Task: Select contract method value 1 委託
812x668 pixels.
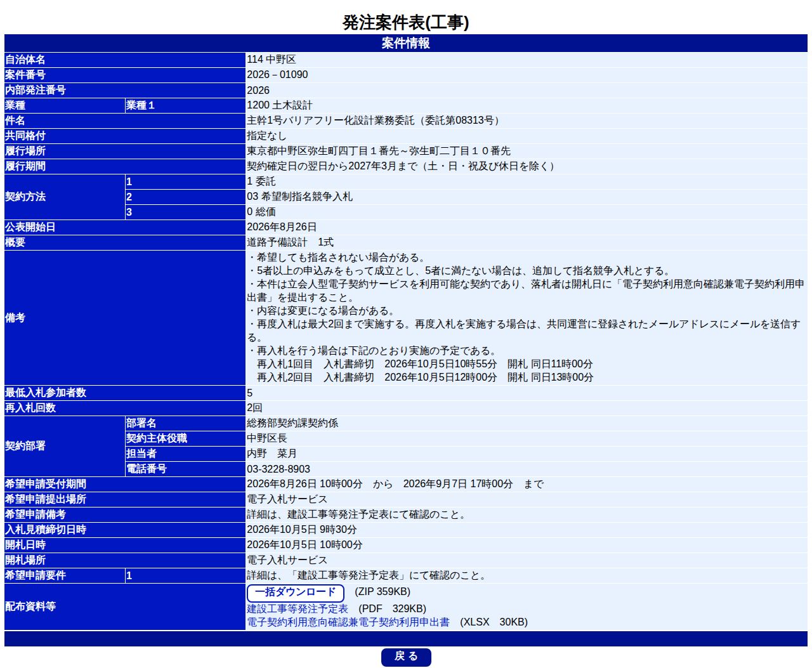Action: [x=261, y=181]
